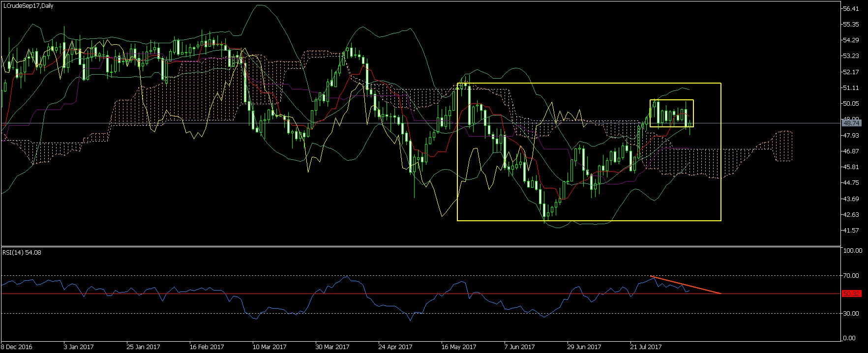
Task: Click the 29 Jun 2017 date label
Action: tap(584, 347)
